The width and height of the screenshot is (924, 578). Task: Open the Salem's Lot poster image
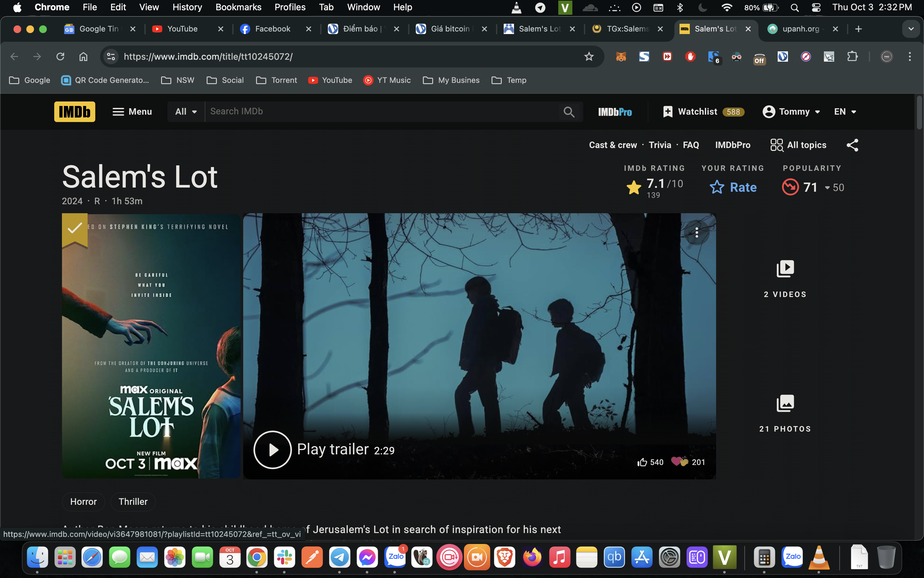tap(151, 346)
